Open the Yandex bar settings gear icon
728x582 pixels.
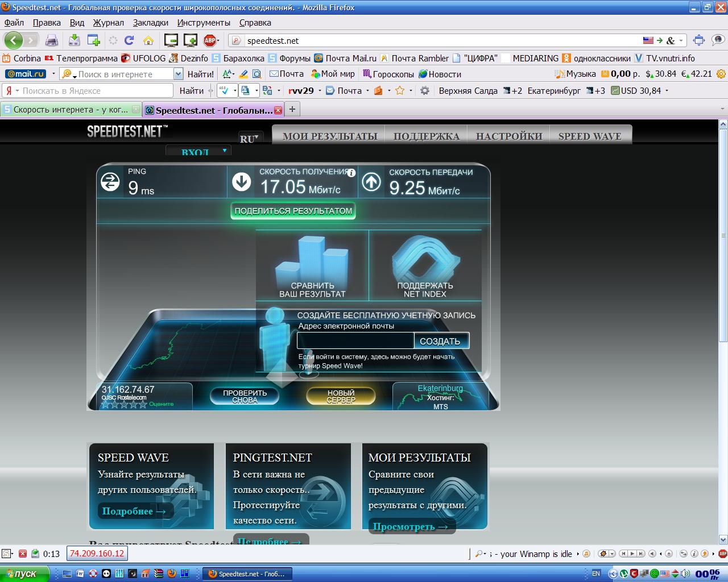[424, 90]
